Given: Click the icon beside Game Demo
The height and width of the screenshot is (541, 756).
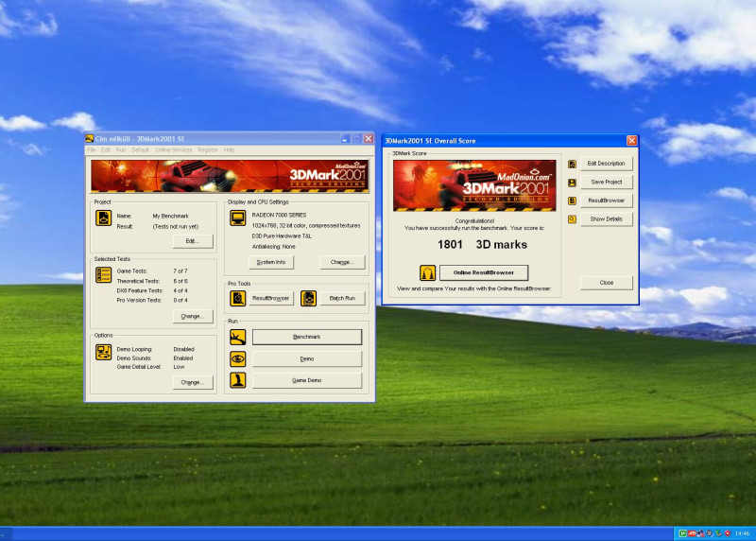Looking at the screenshot, I should tap(238, 380).
